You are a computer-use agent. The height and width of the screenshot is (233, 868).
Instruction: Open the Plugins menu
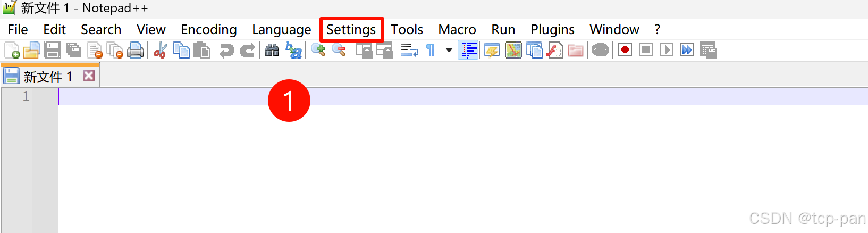coord(553,30)
